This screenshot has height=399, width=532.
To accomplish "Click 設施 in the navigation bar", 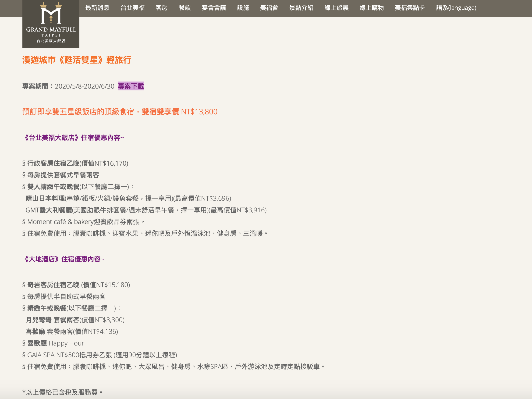I will click(243, 8).
